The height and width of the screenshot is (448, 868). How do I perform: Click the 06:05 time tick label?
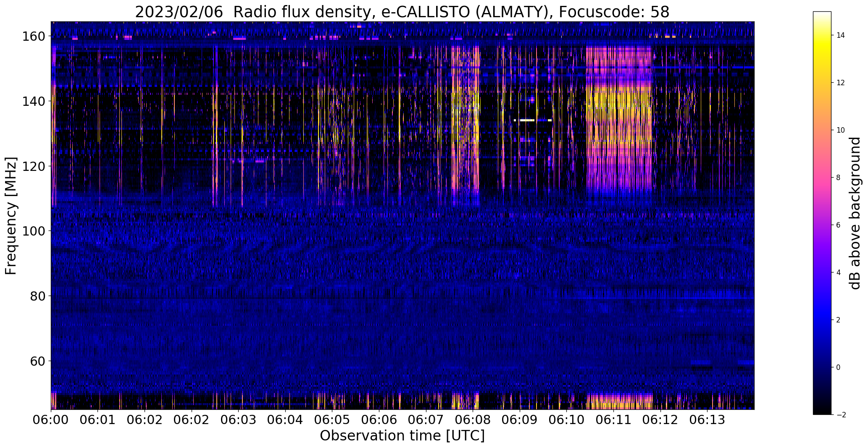332,419
